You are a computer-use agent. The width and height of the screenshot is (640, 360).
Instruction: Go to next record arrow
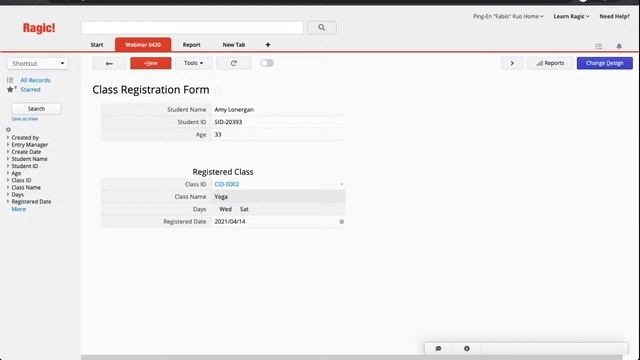(x=512, y=63)
